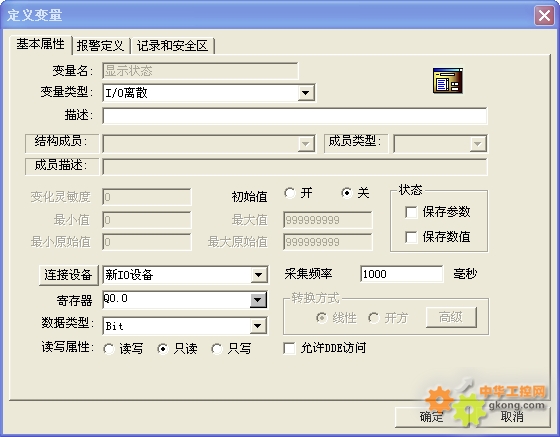The image size is (560, 437).
Task: Set initial value to 开
Action: point(290,193)
